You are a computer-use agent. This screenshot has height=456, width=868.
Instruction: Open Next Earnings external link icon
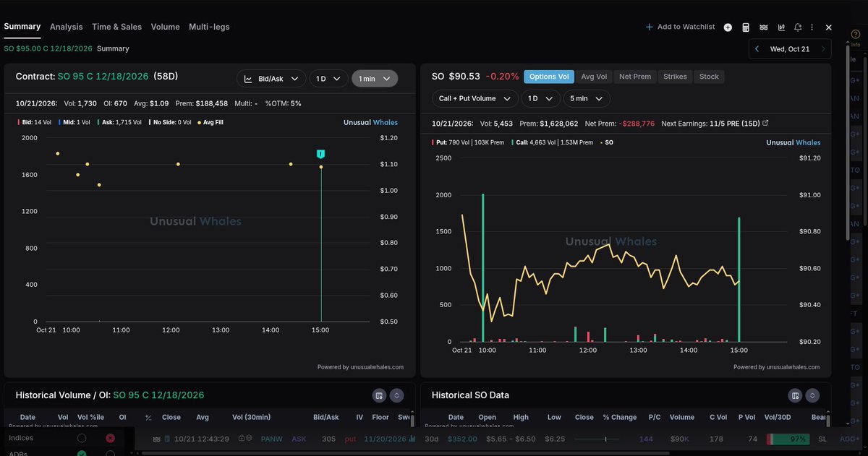(766, 124)
